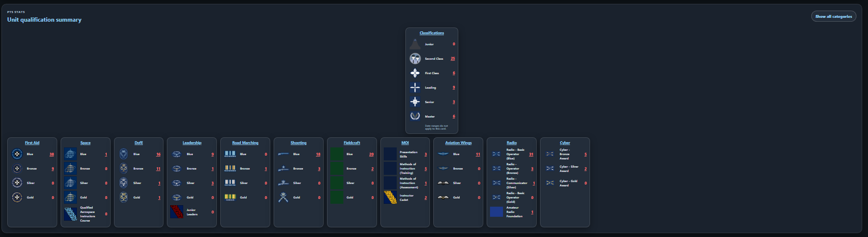The width and height of the screenshot is (868, 237).
Task: Open the Leadership Silver count 3
Action: 213,183
